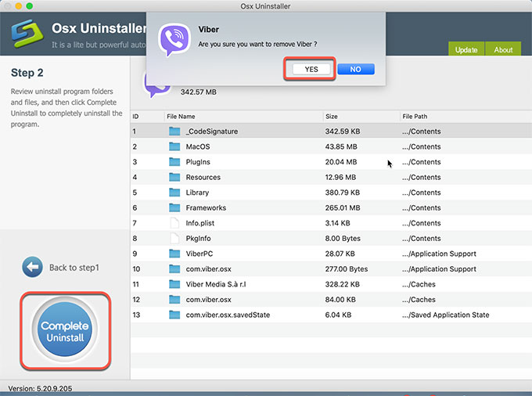Click the ViberPC file name

point(199,254)
